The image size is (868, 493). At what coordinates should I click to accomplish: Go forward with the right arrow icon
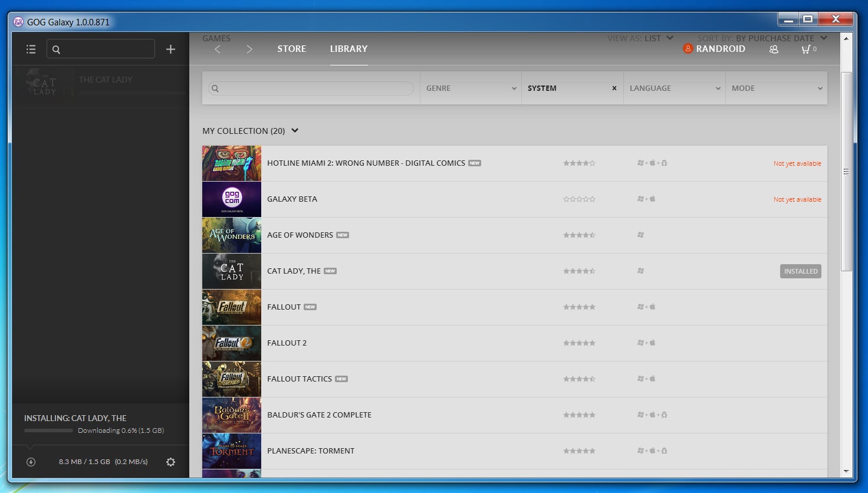point(249,50)
